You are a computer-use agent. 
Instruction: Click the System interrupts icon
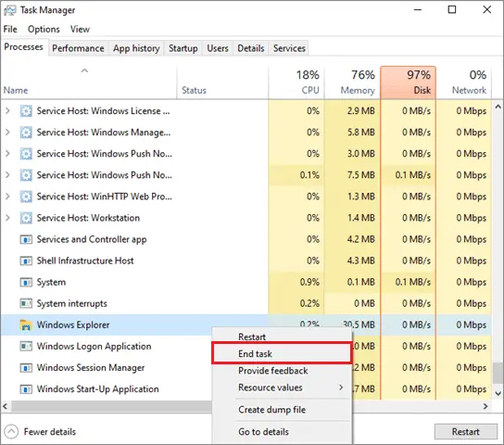tap(26, 303)
